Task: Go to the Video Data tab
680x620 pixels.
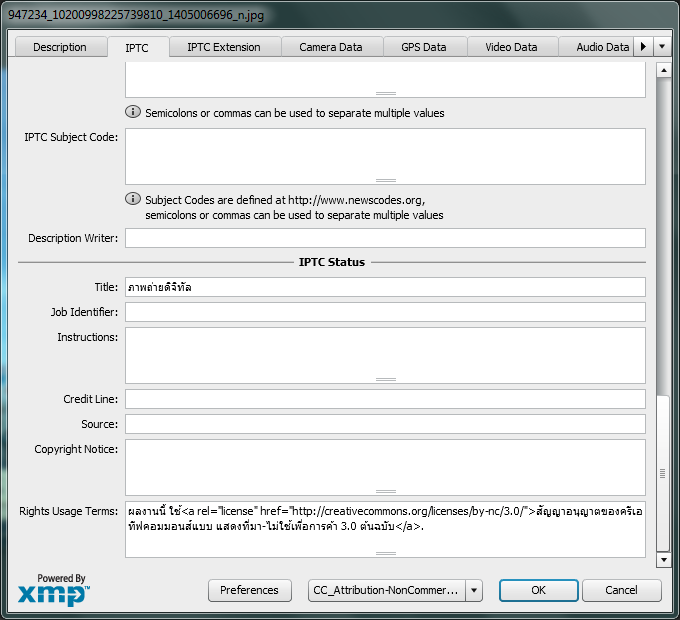Action: (x=512, y=47)
